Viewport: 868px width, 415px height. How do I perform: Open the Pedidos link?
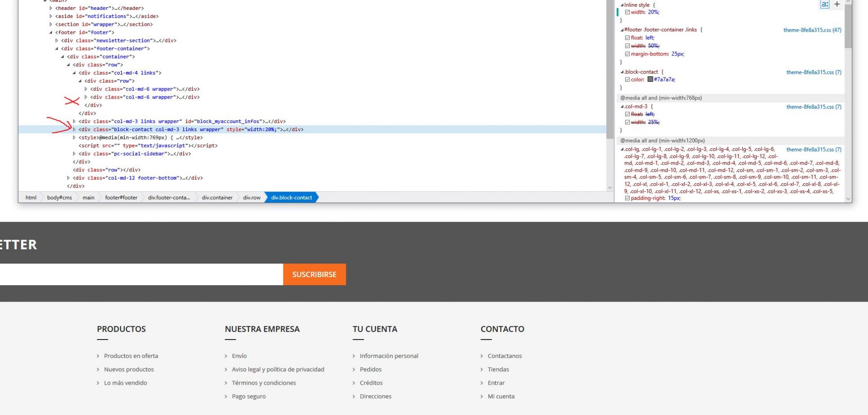coord(371,370)
